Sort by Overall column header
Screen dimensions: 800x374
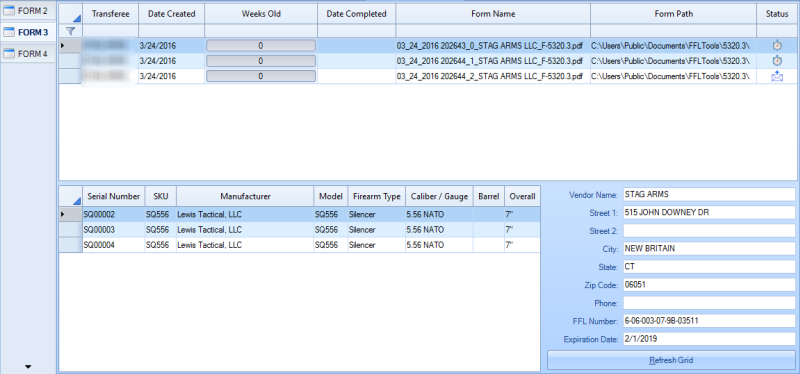coord(522,196)
